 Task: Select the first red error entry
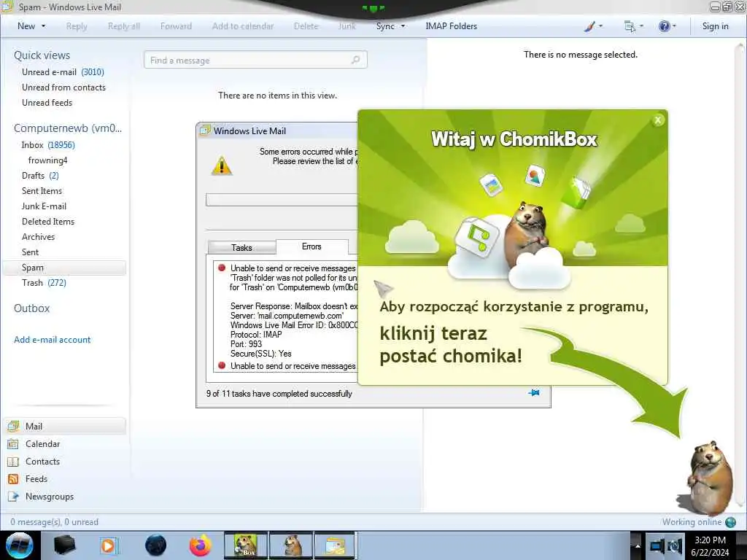(222, 268)
